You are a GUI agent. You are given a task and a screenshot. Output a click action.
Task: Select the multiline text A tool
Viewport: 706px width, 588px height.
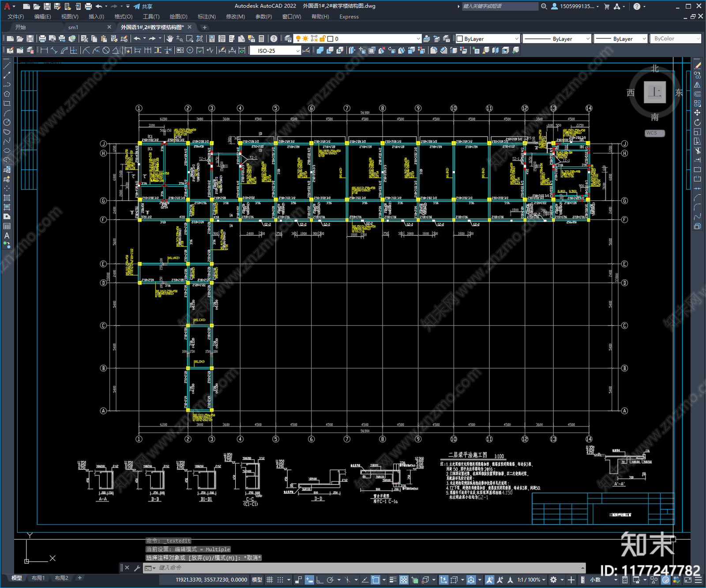[x=7, y=236]
